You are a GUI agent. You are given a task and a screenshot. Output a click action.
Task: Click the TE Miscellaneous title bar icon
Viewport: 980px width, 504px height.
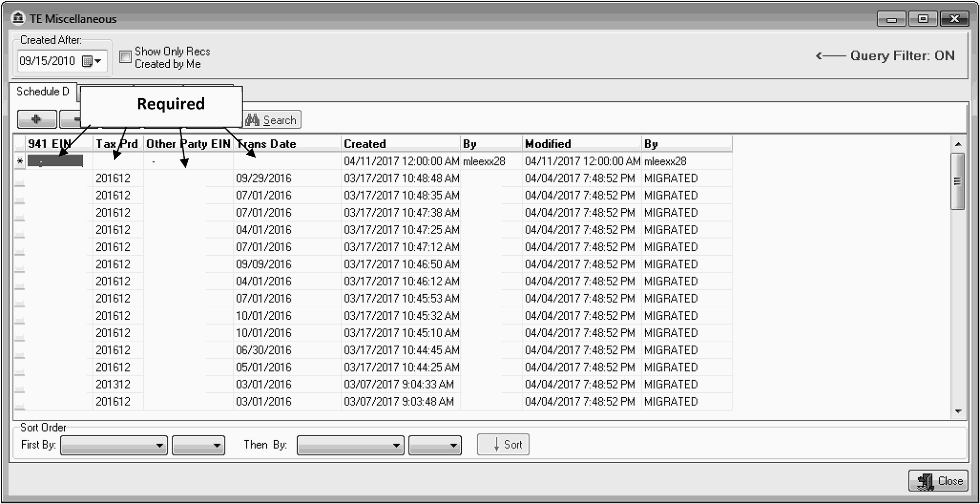pos(18,18)
